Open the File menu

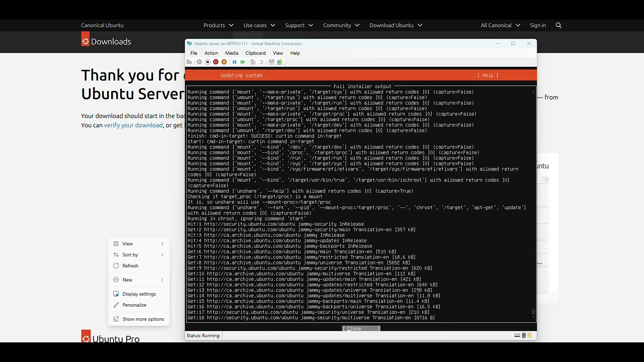[194, 53]
